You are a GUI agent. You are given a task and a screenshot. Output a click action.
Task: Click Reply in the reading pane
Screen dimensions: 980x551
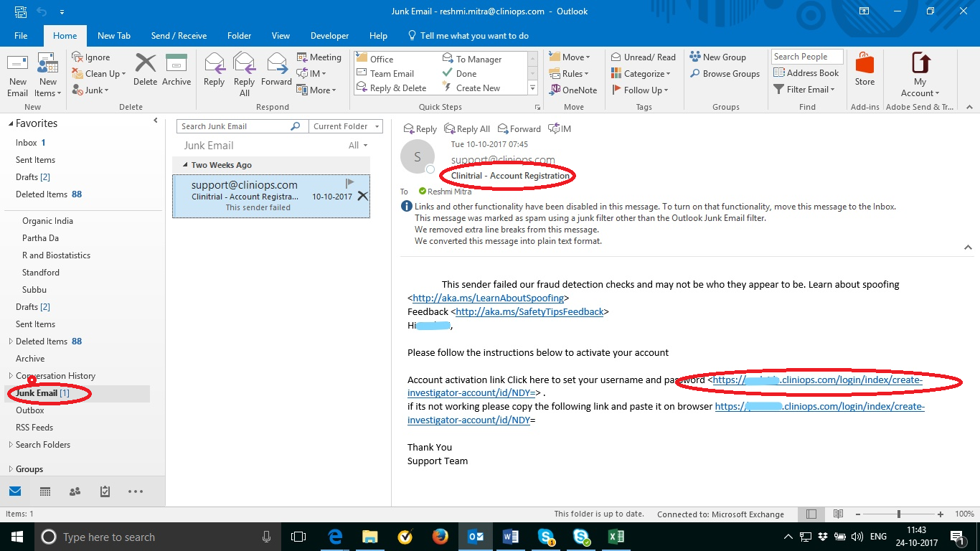[x=420, y=129]
